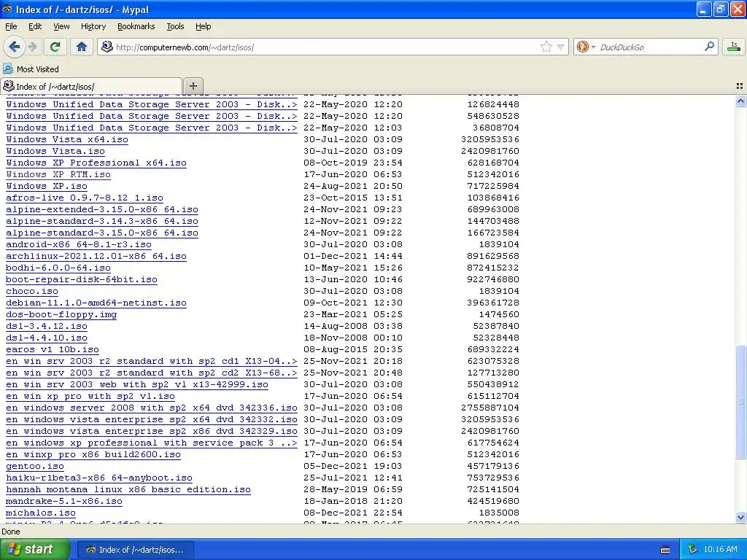The height and width of the screenshot is (560, 747).
Task: Click the date 08-Dec-2021 22:54
Action: click(x=353, y=513)
